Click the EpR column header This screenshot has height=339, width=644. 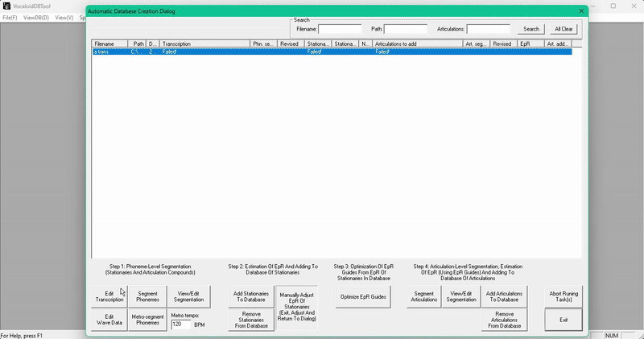pos(531,43)
